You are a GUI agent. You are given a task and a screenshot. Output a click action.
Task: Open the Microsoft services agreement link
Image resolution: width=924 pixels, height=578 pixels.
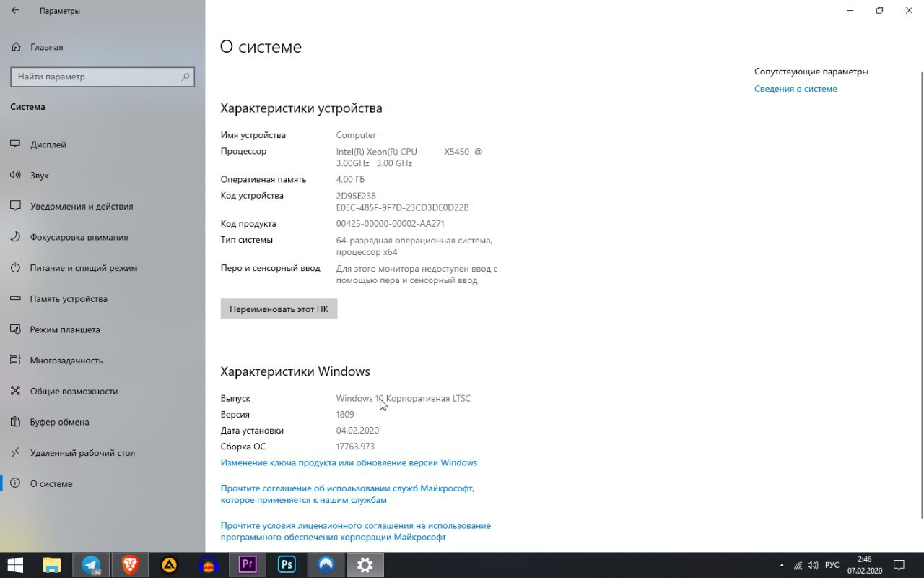point(347,494)
